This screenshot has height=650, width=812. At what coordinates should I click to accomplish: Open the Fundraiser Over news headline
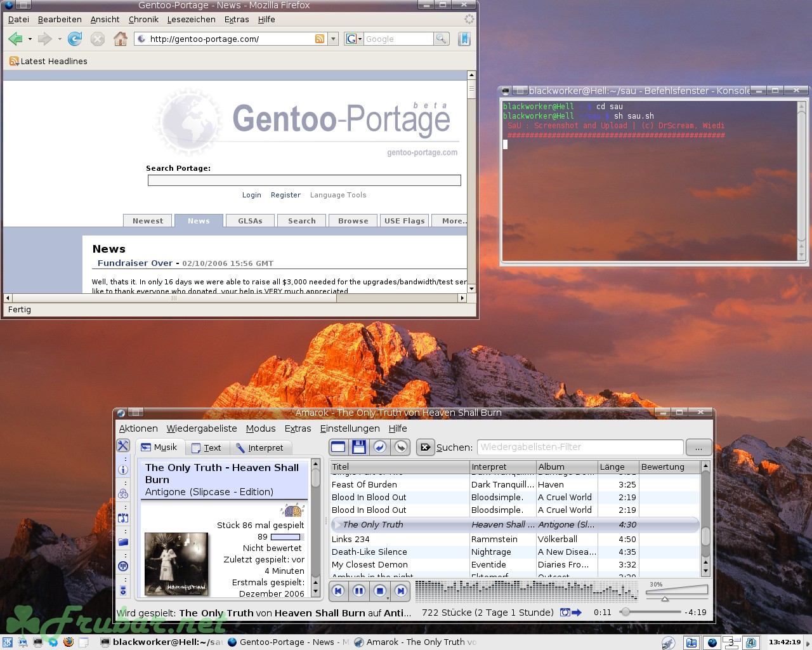134,263
